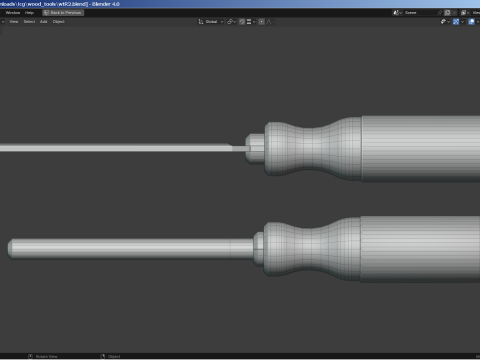Click the Object status bar hint
Viewport: 480px width, 360px height.
click(x=111, y=356)
